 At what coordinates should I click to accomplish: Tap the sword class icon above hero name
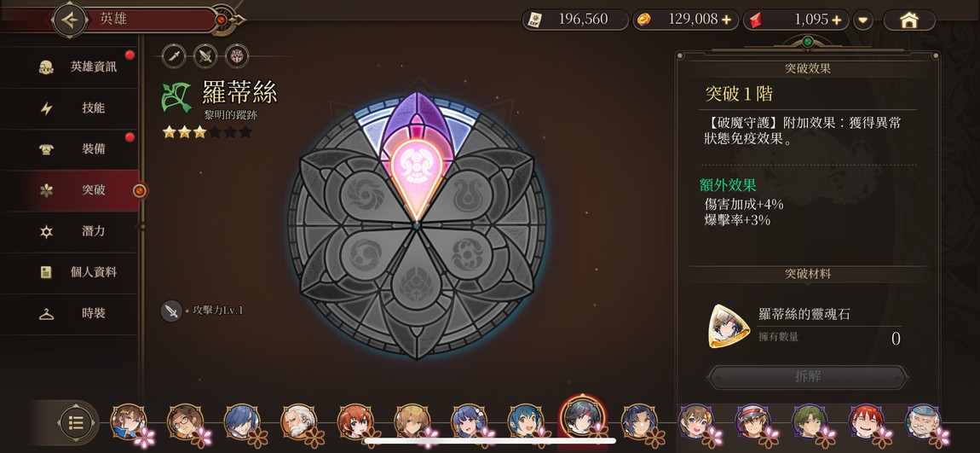(x=174, y=55)
